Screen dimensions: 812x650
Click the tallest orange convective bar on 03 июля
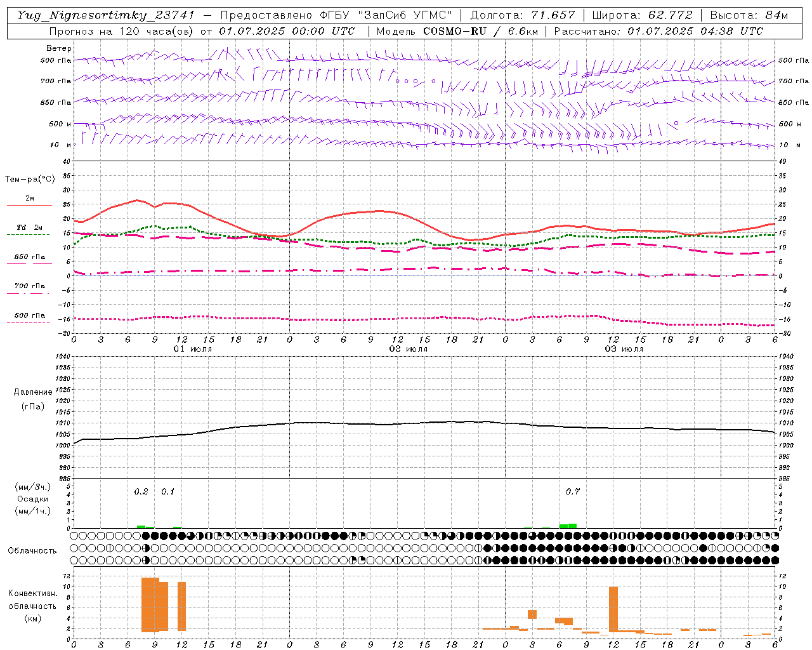(x=613, y=609)
